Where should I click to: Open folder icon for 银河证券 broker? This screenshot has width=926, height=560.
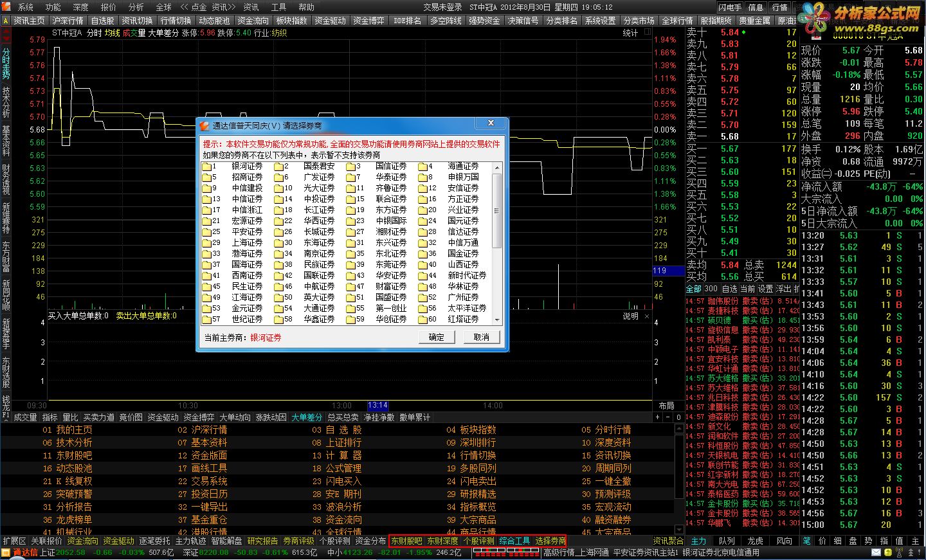tap(207, 167)
